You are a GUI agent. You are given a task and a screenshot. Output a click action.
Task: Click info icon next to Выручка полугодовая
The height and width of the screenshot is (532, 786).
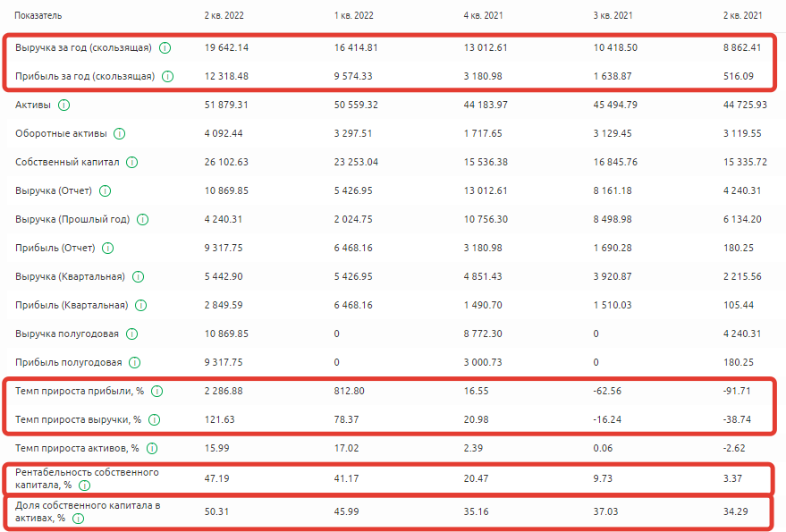click(132, 334)
